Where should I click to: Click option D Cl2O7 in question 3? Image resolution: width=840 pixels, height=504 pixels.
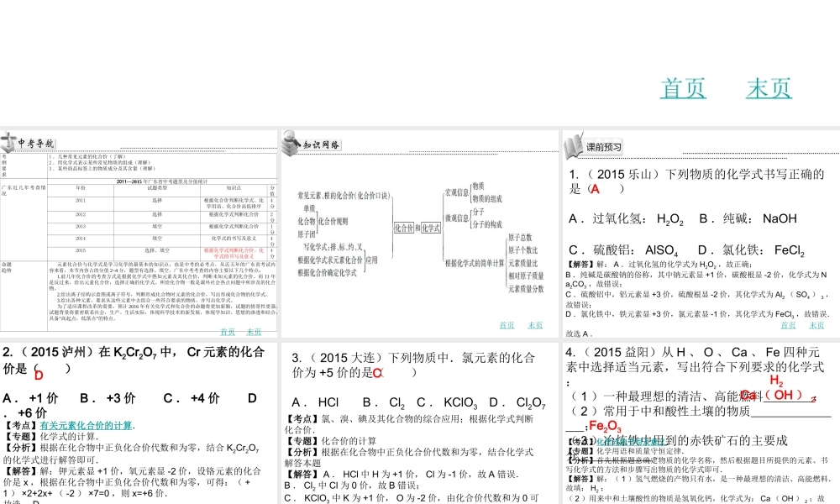[x=517, y=402]
